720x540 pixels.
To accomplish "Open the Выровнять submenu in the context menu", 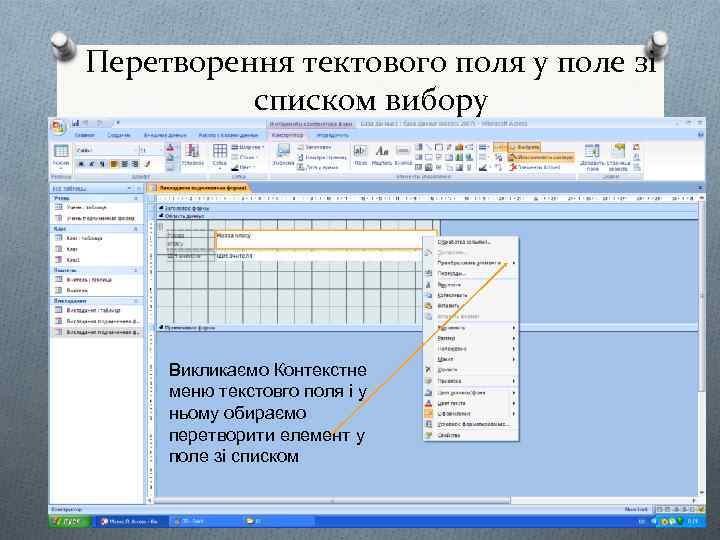I will 471,328.
